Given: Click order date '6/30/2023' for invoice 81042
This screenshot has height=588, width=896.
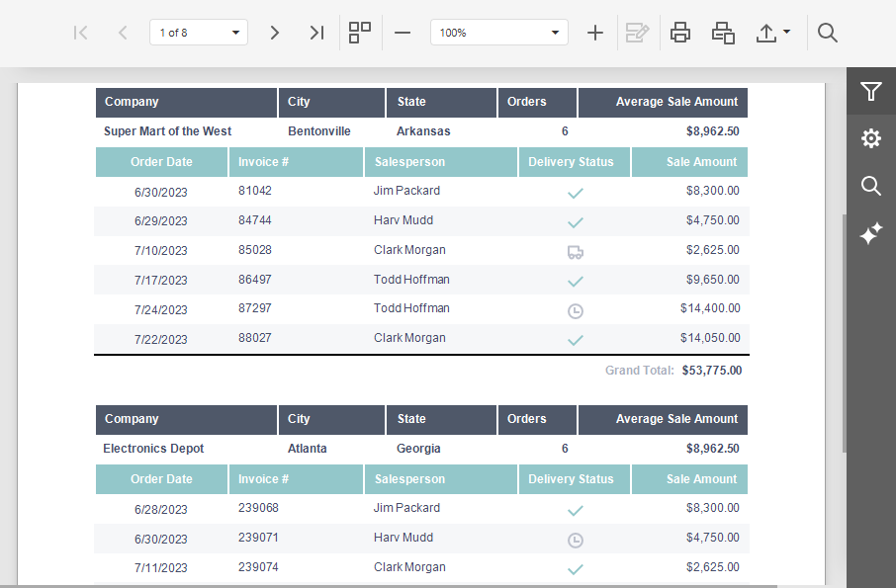Looking at the screenshot, I should (x=160, y=193).
